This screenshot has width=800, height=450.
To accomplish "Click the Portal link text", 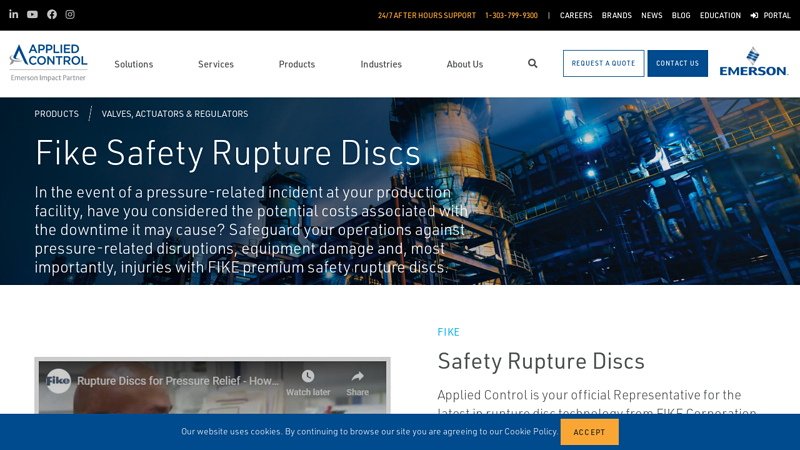I will pos(777,15).
